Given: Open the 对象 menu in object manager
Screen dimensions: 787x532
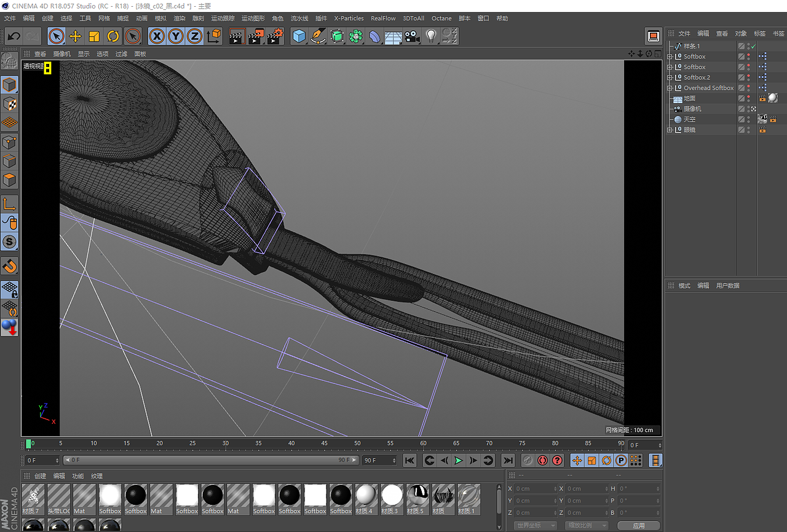Looking at the screenshot, I should coord(741,34).
